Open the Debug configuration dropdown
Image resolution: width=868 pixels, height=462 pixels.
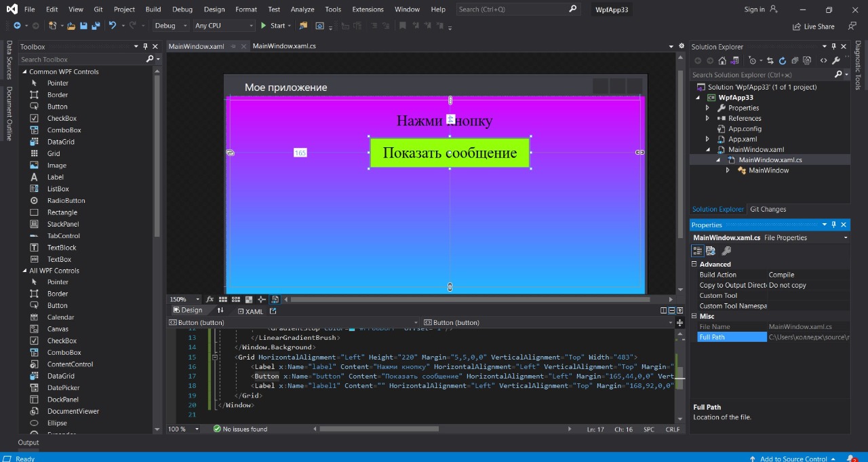tap(172, 26)
